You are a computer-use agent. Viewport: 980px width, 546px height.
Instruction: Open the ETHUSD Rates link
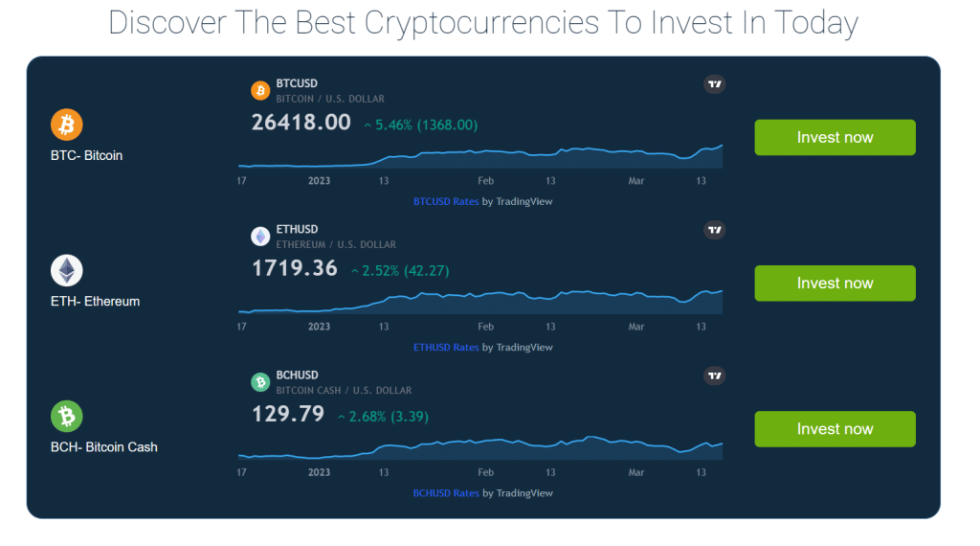446,348
